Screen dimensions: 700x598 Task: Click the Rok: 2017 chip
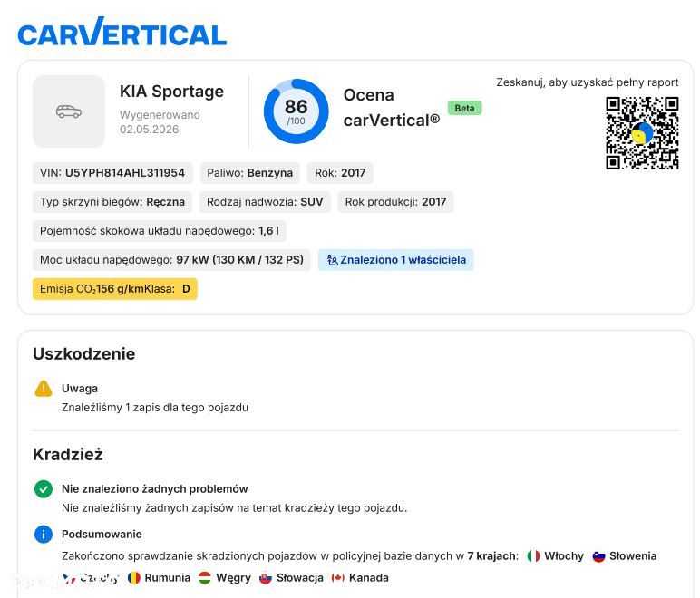tap(340, 173)
